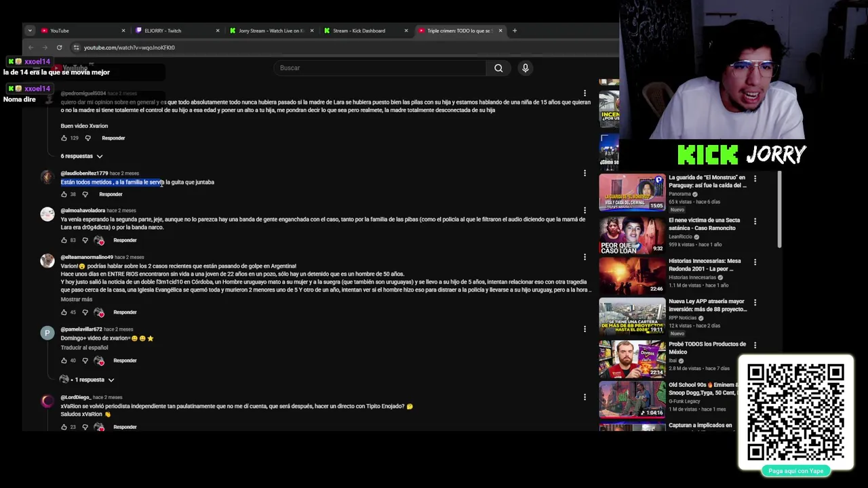
Task: Click Responder under @almoahavoladora comment
Action: pos(125,241)
